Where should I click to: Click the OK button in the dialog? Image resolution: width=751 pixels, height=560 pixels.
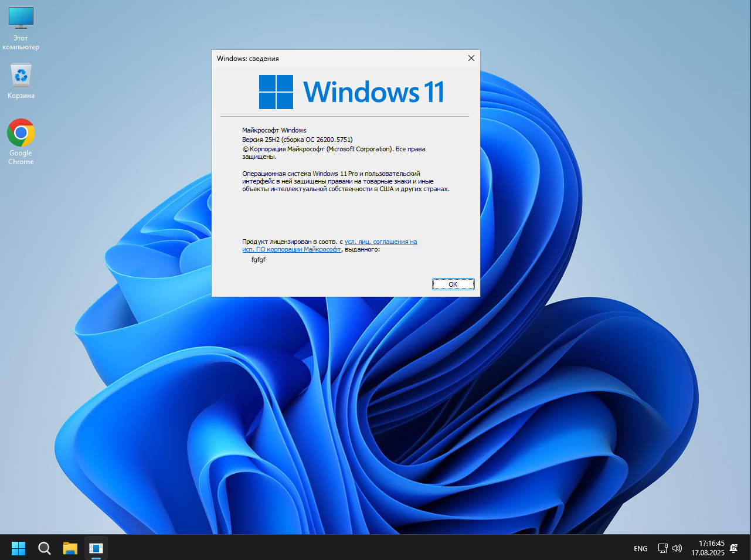(x=453, y=284)
